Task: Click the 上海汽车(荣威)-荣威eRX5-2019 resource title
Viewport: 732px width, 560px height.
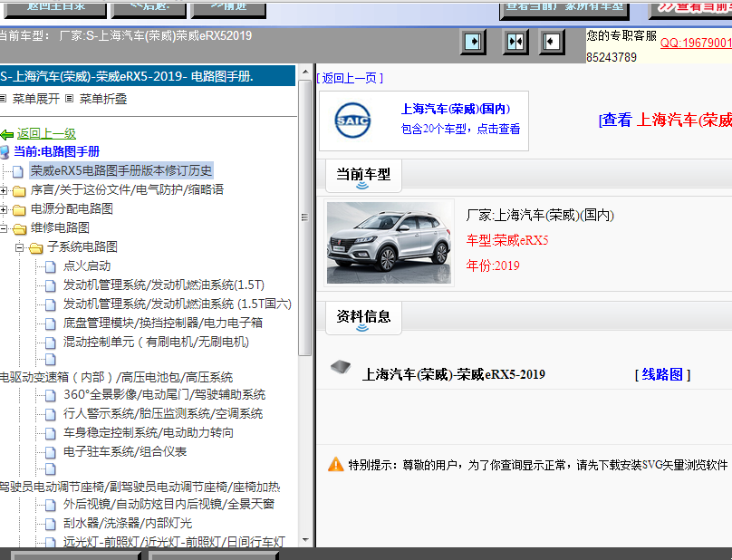Action: (454, 374)
